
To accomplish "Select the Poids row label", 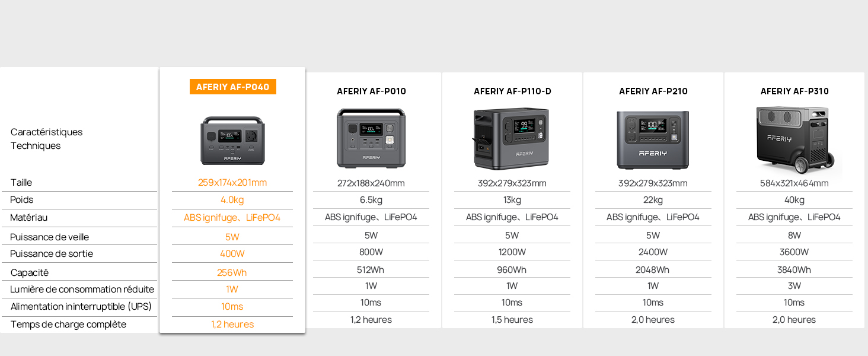I will click(x=22, y=200).
